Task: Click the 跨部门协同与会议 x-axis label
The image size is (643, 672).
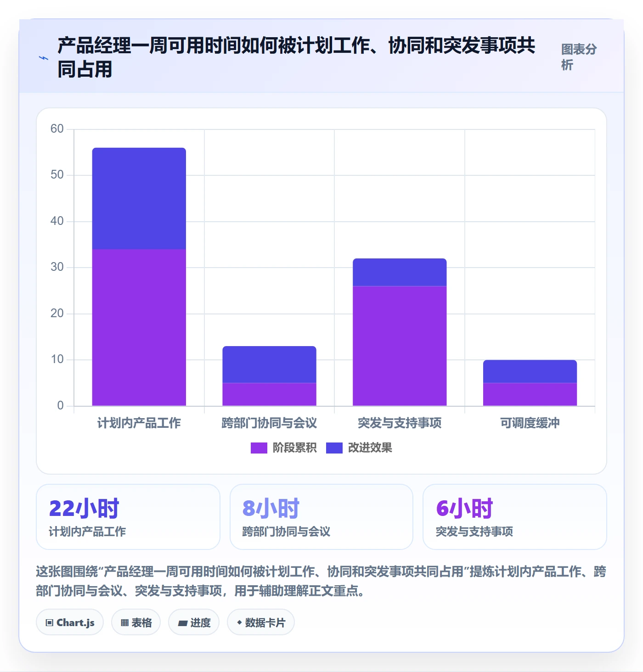Action: pos(270,423)
